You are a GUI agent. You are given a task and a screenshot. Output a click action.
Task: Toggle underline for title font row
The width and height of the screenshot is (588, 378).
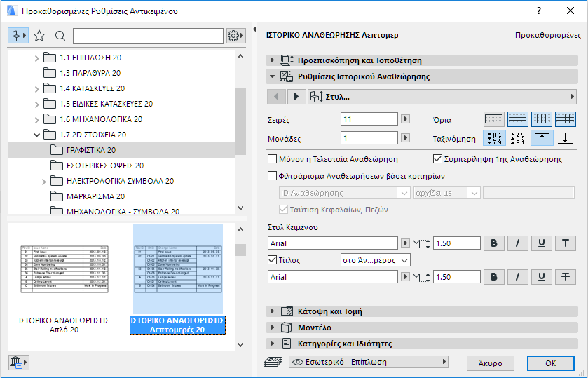542,276
